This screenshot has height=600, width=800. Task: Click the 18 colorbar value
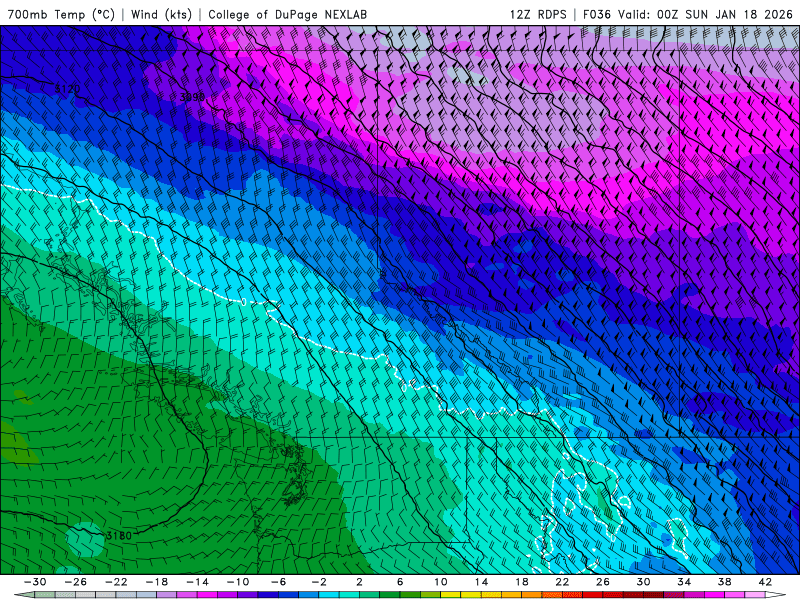point(522,582)
